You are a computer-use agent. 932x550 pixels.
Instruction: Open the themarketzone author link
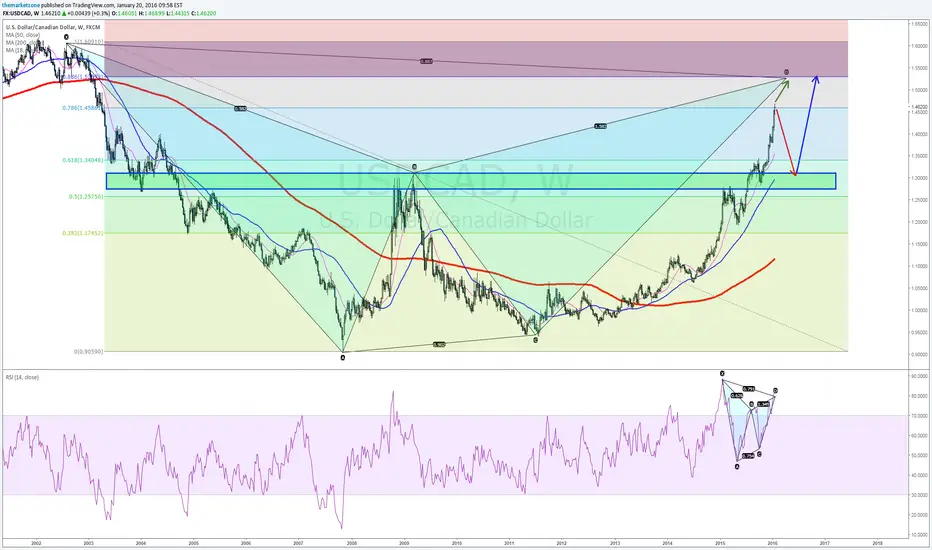point(21,5)
